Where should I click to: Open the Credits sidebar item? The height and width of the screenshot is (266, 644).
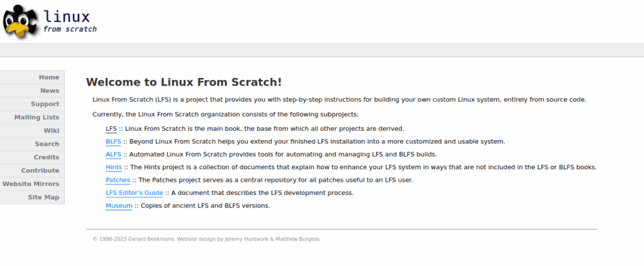pos(46,157)
